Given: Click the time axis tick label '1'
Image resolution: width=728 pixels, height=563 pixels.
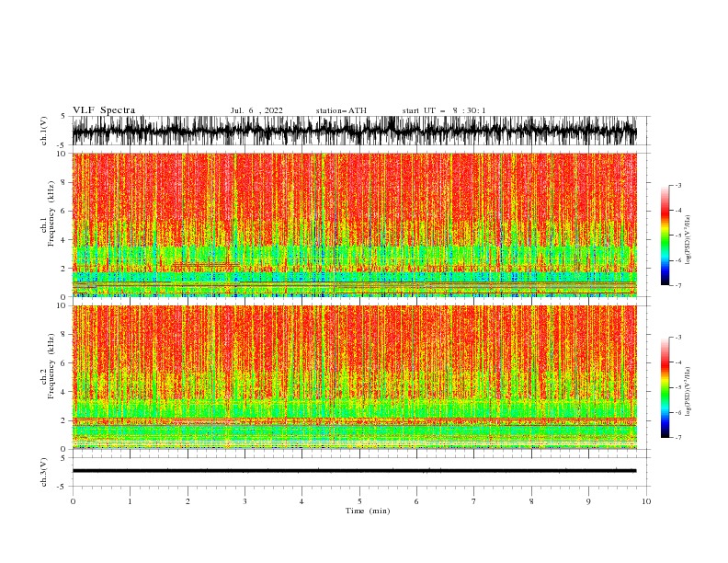Looking at the screenshot, I should coord(130,501).
